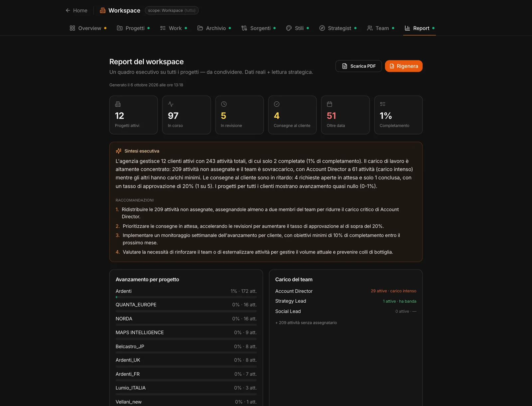
Task: Click the 51 Oltre data value
Action: click(331, 116)
